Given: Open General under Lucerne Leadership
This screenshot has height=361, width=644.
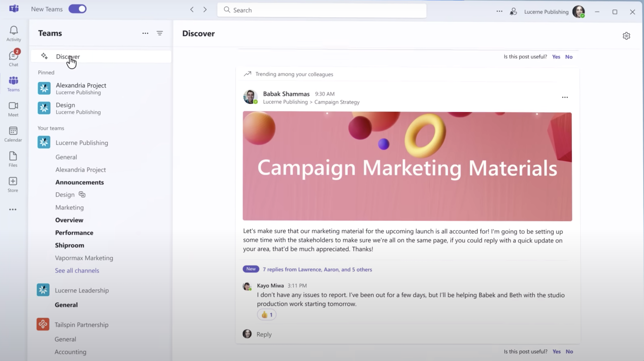Looking at the screenshot, I should coord(66,305).
